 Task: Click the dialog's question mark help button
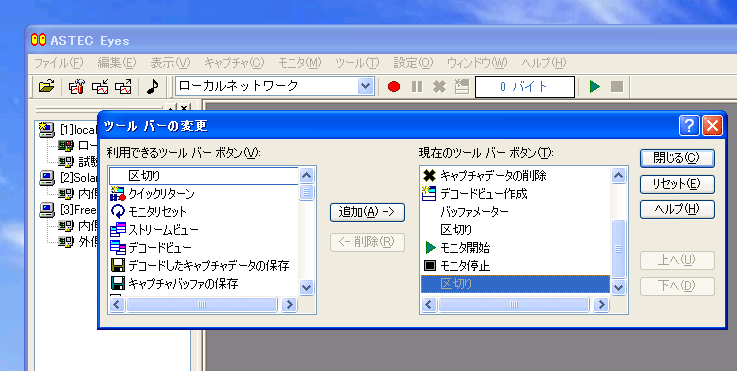tap(689, 126)
